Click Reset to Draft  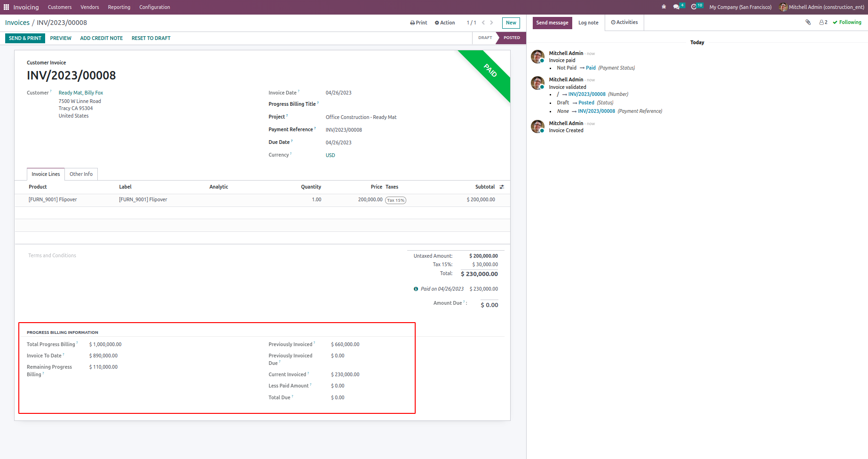coord(151,38)
